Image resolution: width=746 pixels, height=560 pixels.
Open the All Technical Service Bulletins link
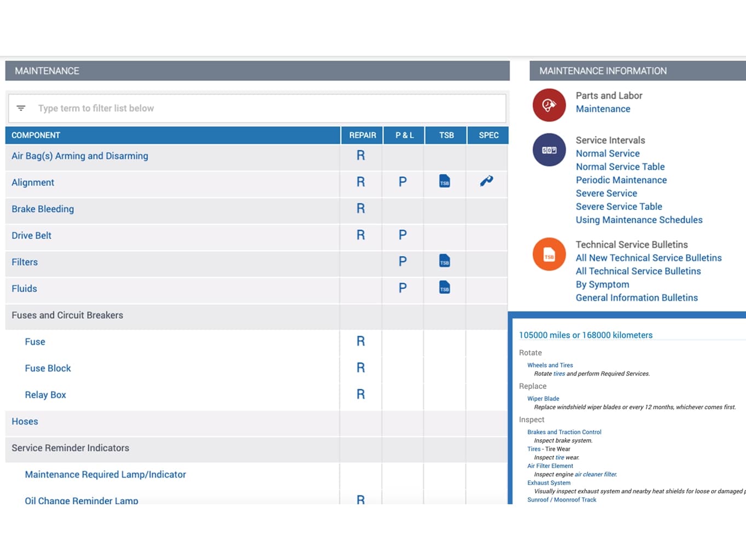[x=638, y=271]
